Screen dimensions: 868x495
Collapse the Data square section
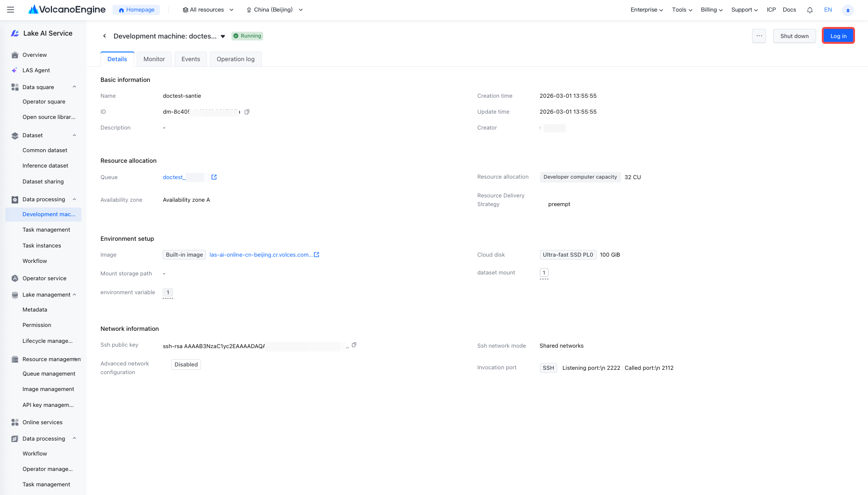click(75, 87)
